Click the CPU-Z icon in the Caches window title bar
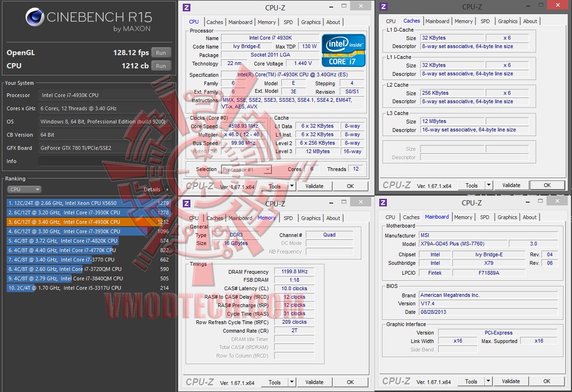The height and width of the screenshot is (392, 572). point(384,7)
